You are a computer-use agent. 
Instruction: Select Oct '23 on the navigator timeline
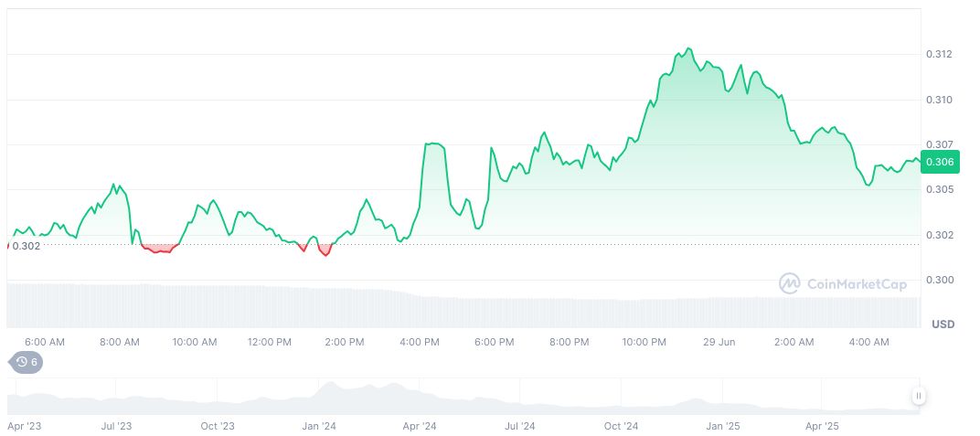coord(218,426)
